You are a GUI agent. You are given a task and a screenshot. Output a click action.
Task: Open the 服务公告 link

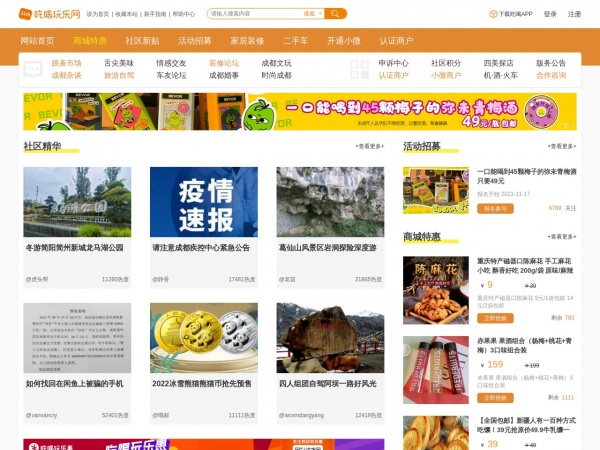point(551,63)
